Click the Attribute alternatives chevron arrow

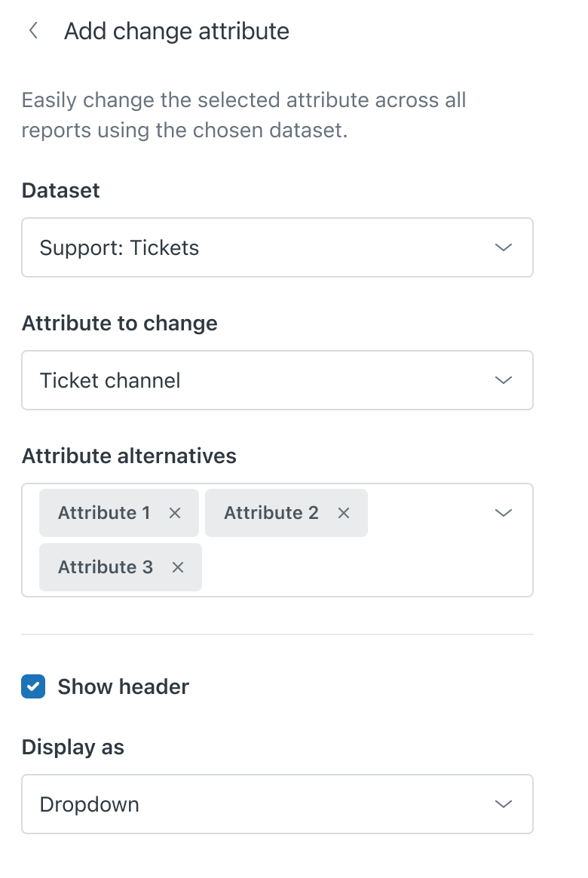[x=503, y=513]
